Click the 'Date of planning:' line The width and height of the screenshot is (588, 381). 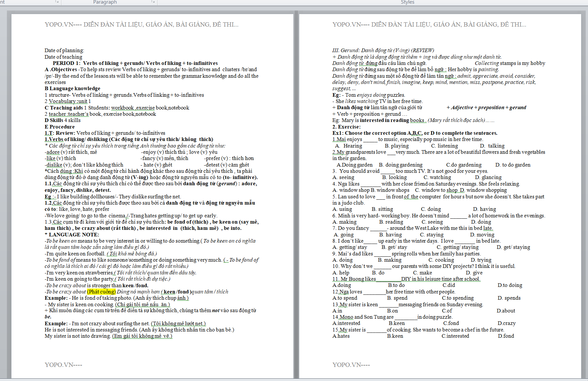64,50
